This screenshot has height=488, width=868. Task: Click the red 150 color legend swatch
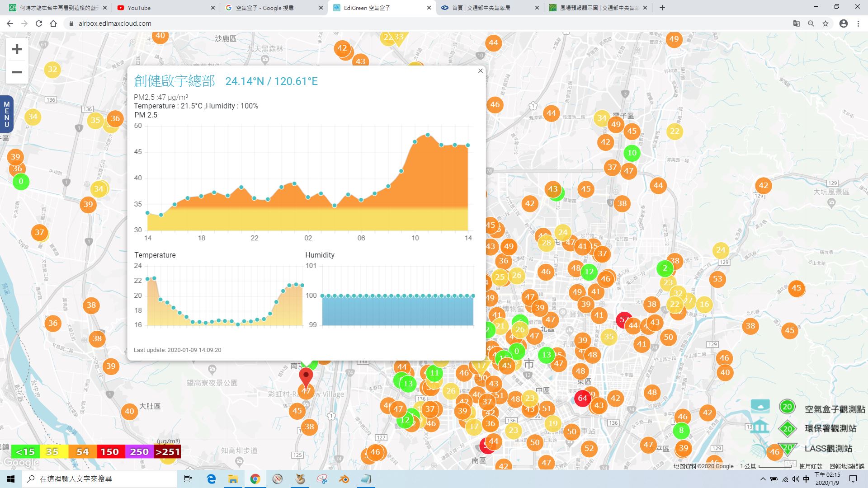(109, 451)
